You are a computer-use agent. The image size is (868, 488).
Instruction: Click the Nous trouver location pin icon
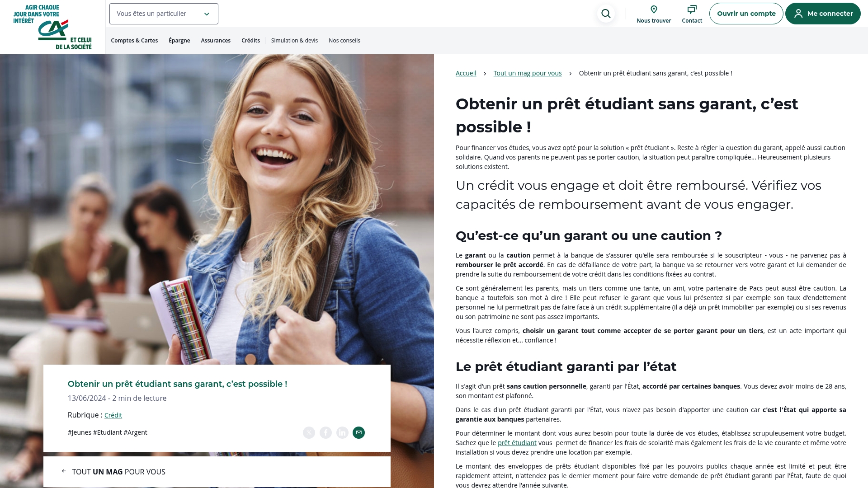(x=653, y=10)
